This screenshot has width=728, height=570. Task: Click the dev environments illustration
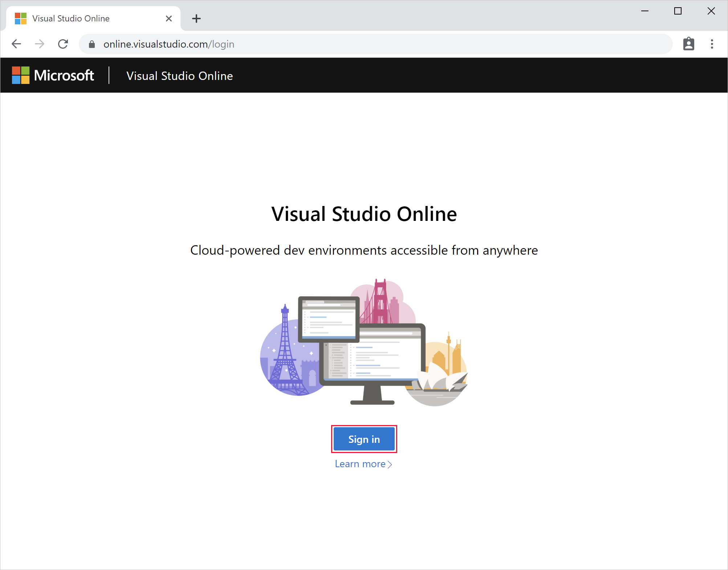[364, 345]
